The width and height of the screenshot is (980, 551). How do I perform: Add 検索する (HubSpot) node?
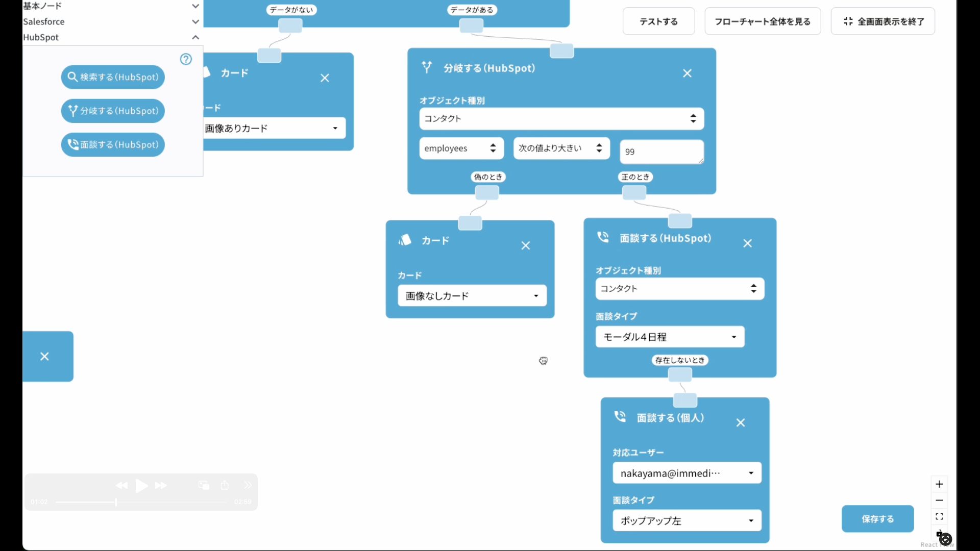113,77
